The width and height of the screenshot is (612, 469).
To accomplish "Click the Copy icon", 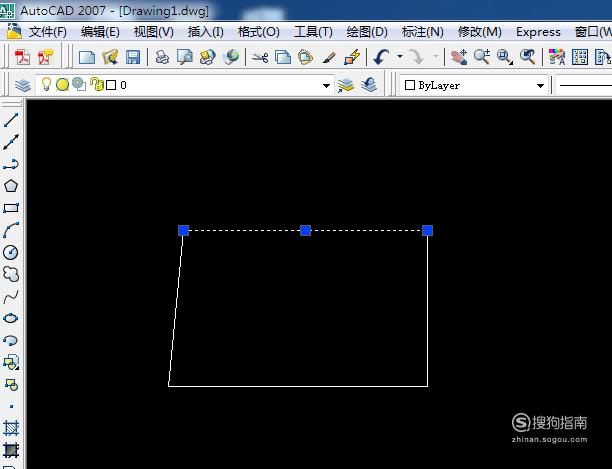I will 283,57.
